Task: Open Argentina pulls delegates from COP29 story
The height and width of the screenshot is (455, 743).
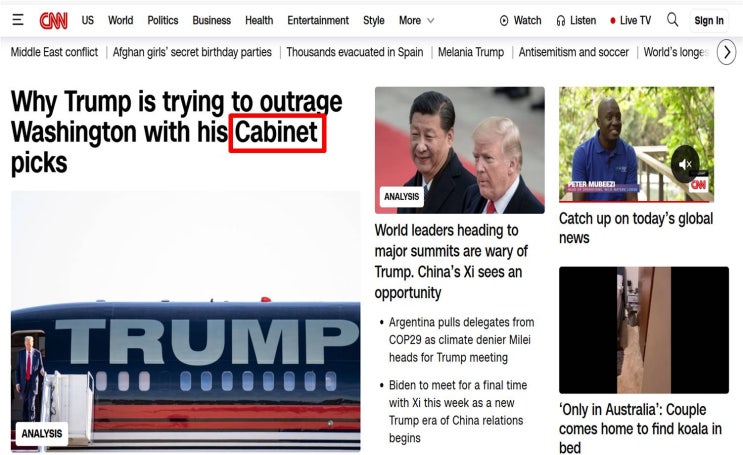Action: 461,340
